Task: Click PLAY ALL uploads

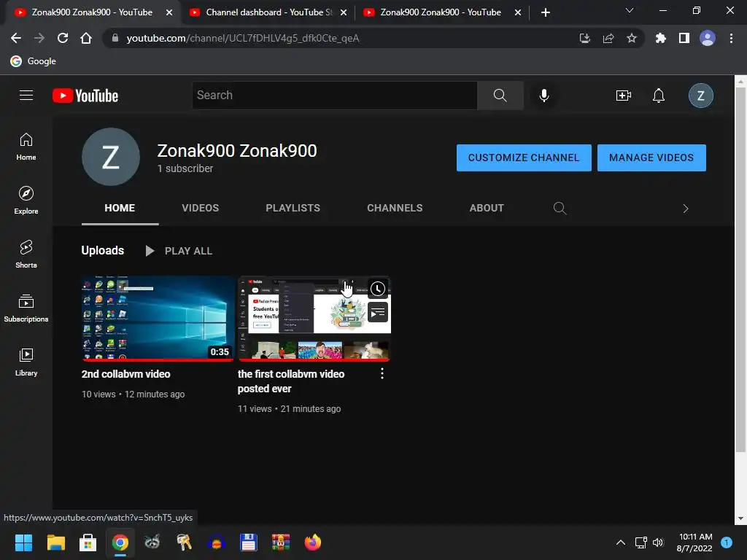Action: coord(179,251)
